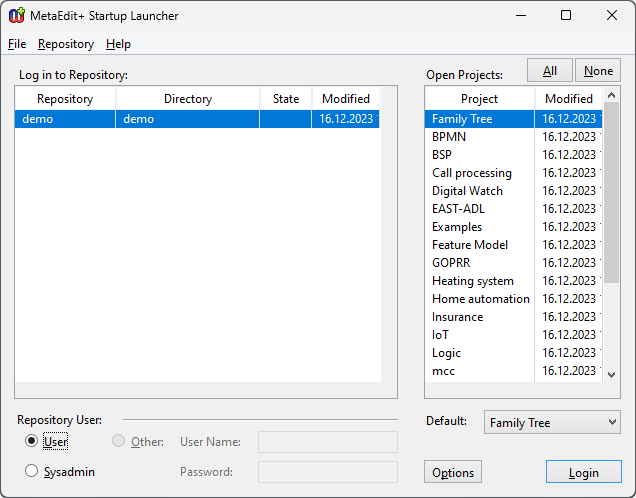Sort by the Repository column header
This screenshot has width=636, height=498.
[65, 99]
